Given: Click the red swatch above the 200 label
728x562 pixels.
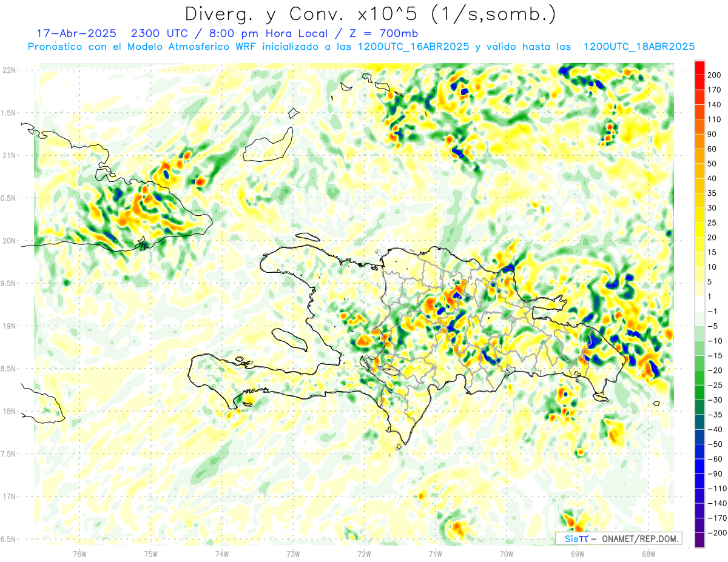Looking at the screenshot, I should [699, 67].
